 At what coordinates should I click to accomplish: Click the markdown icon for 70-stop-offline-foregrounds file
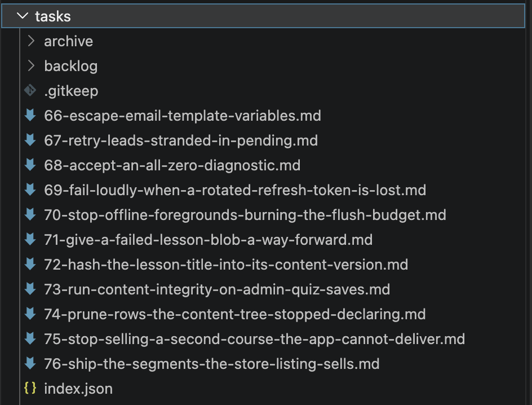click(x=30, y=214)
